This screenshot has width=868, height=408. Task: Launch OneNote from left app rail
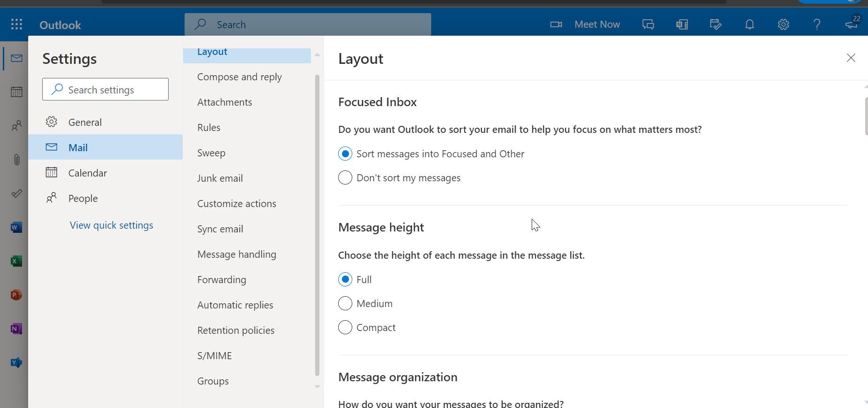pyautogui.click(x=16, y=329)
